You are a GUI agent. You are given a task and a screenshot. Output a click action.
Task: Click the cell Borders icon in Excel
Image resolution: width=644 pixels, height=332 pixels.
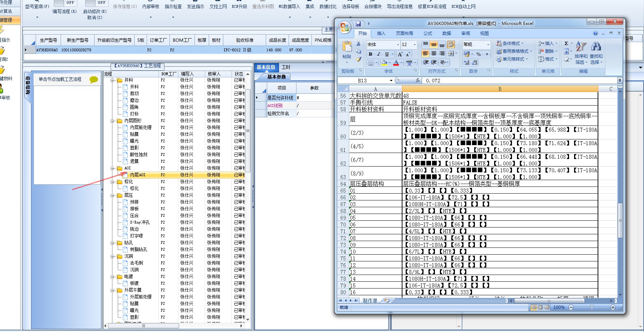[x=371, y=63]
